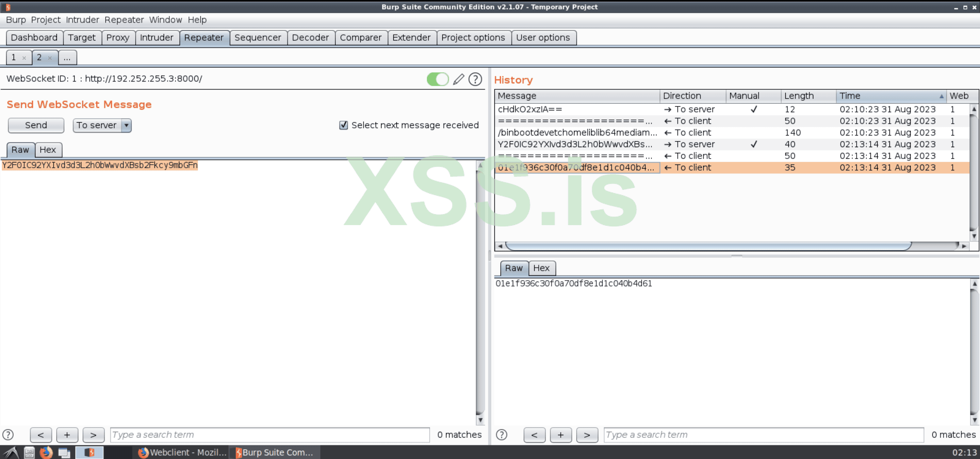Open terminal icon in taskbar
This screenshot has width=980, height=459.
coord(64,452)
